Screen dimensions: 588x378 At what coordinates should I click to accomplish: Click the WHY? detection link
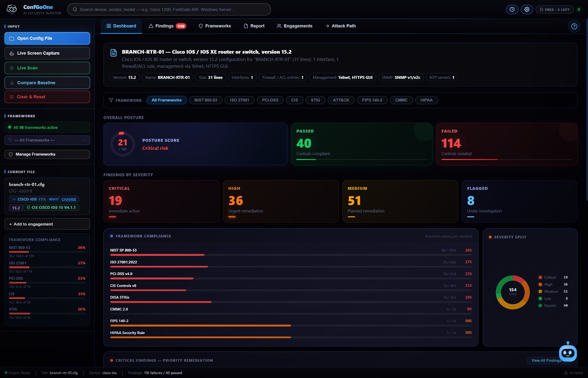pyautogui.click(x=54, y=199)
